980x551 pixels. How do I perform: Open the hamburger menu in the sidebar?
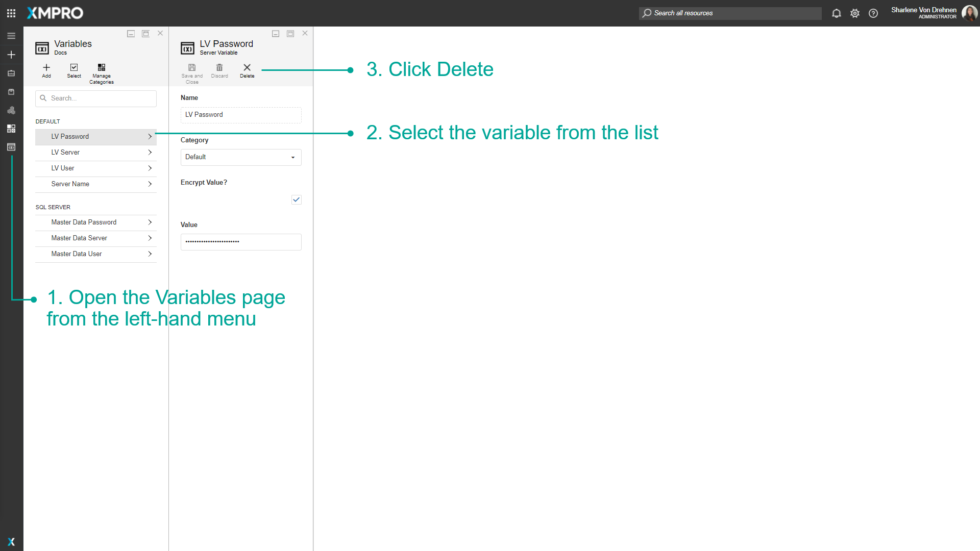(11, 36)
